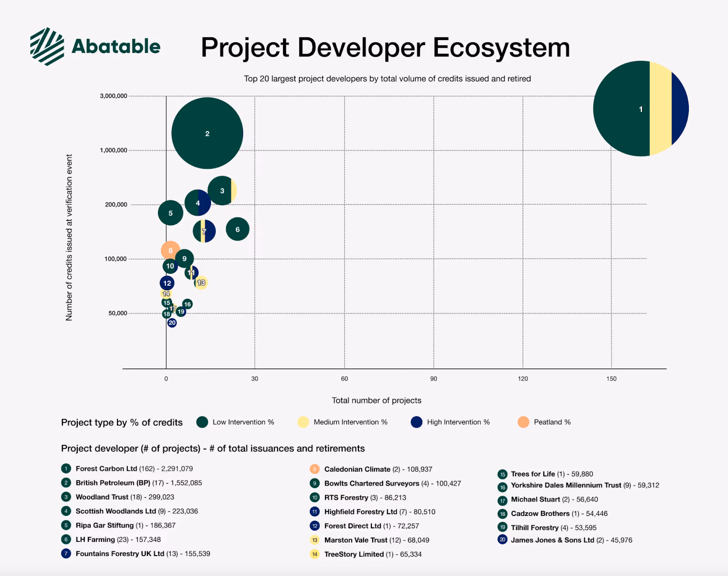728x576 pixels.
Task: Click legend marker 8 beside Caledonian Climate
Action: [314, 469]
